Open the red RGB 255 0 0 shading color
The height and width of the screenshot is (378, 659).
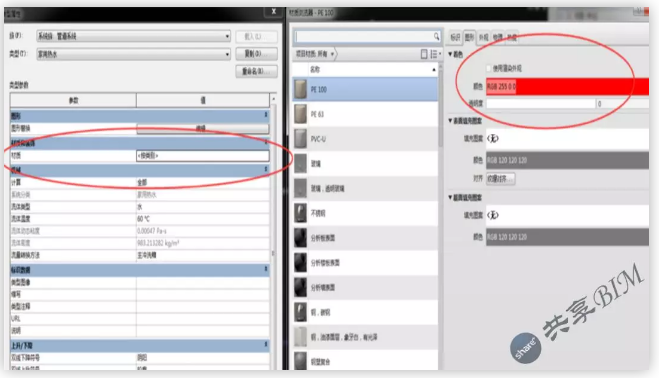[567, 87]
